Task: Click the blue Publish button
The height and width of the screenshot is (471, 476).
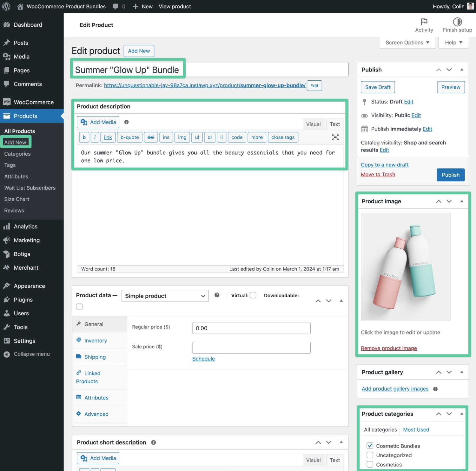Action: pos(451,175)
